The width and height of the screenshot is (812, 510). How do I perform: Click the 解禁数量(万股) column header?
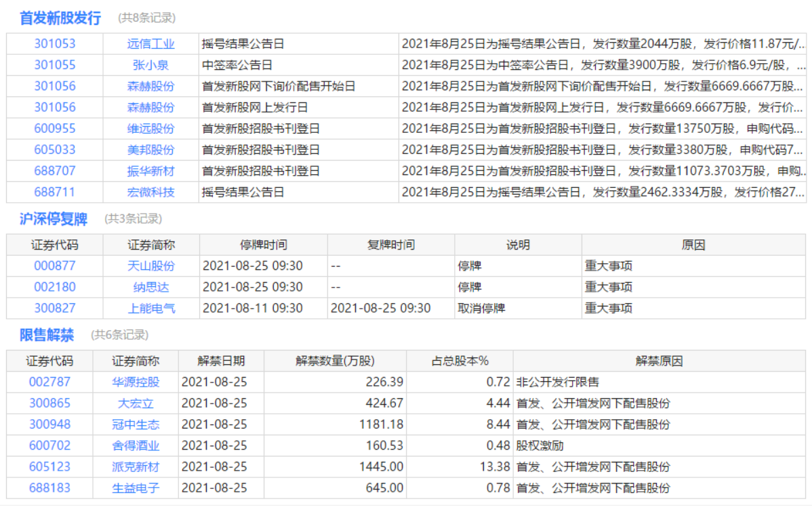pyautogui.click(x=335, y=361)
